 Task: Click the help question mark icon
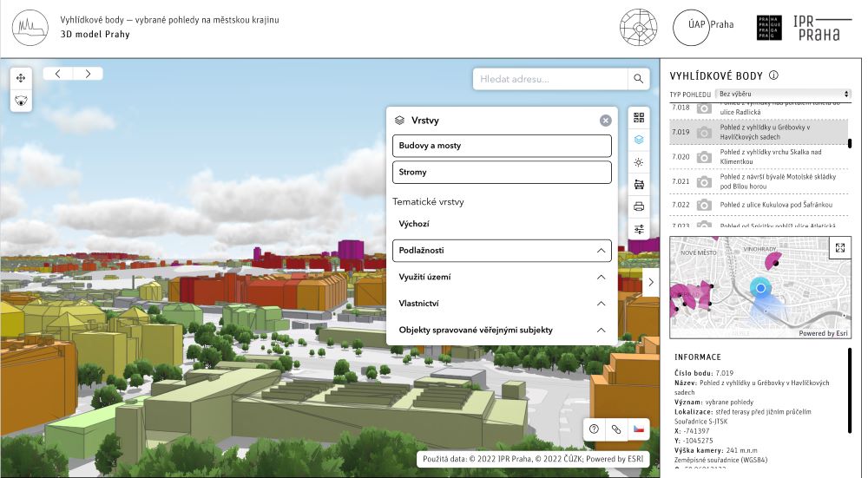point(594,429)
